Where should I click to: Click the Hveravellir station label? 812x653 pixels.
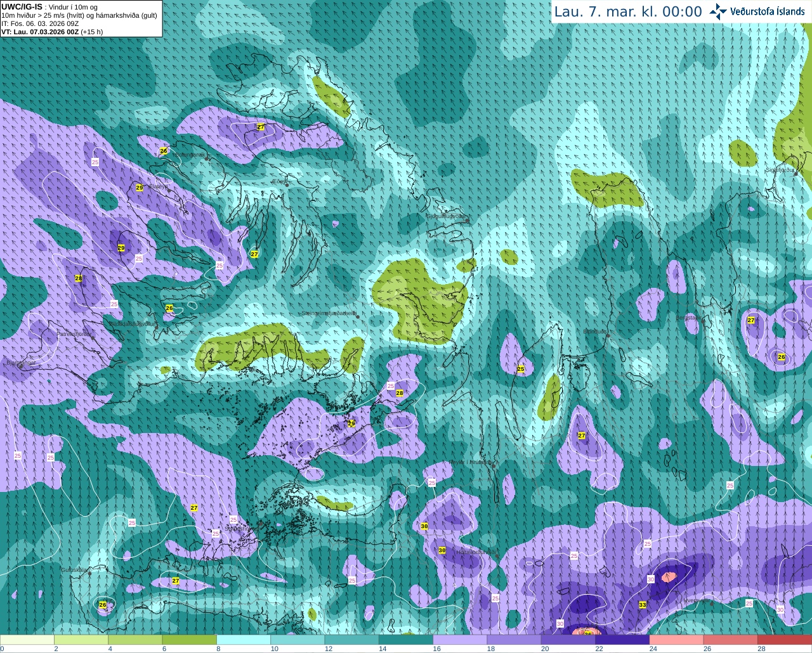[697, 600]
